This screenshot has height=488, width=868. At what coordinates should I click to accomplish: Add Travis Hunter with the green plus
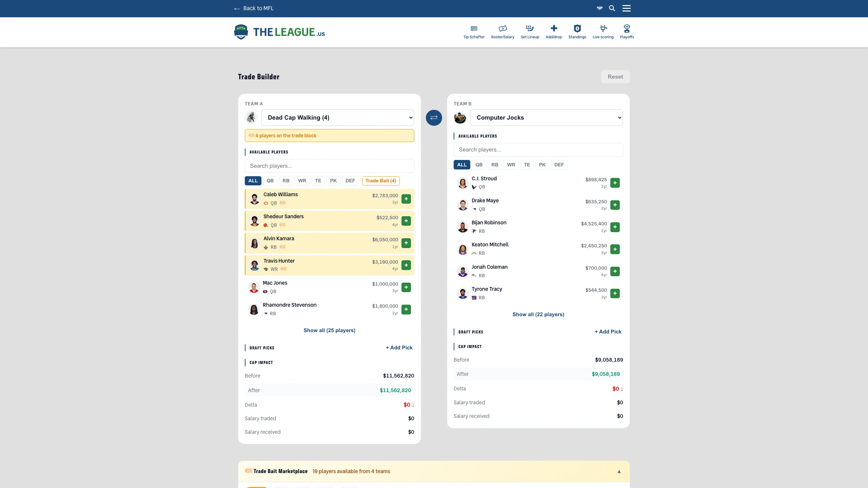[x=406, y=265]
